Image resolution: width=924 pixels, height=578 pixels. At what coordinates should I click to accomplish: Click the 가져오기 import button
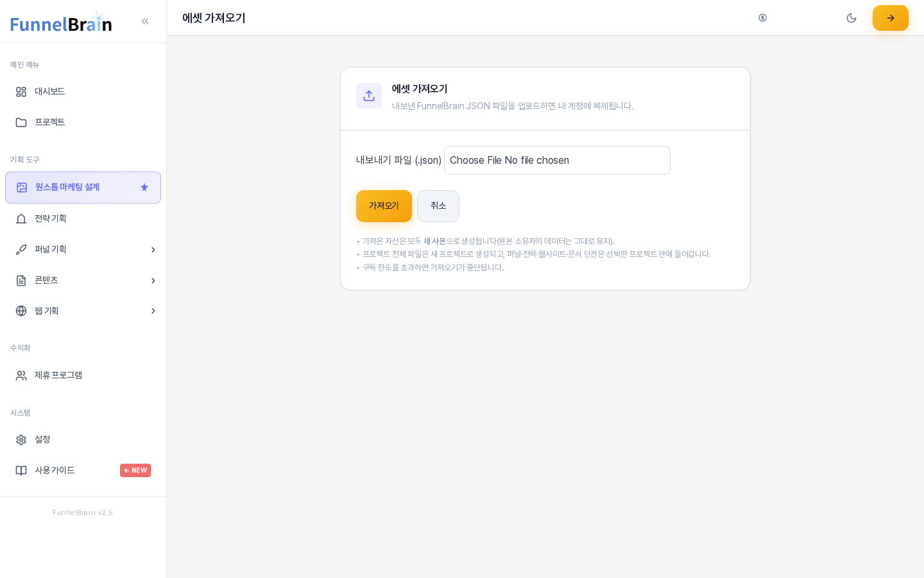[384, 206]
